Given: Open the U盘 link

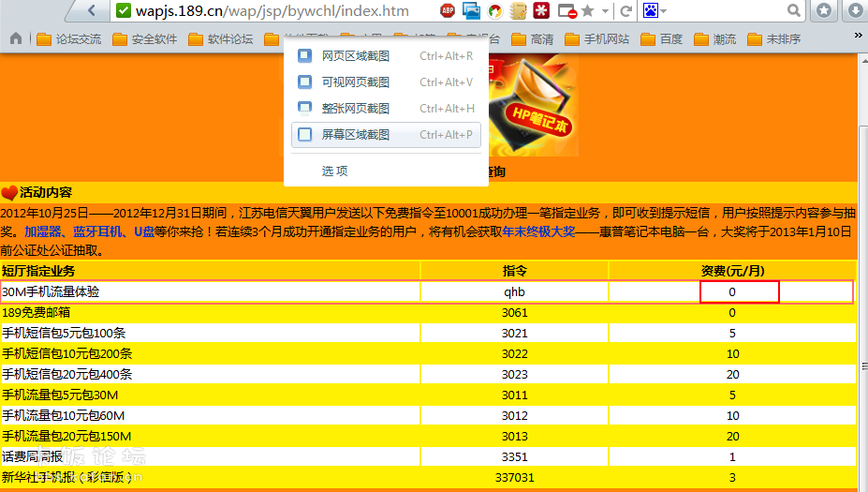Looking at the screenshot, I should 144,231.
